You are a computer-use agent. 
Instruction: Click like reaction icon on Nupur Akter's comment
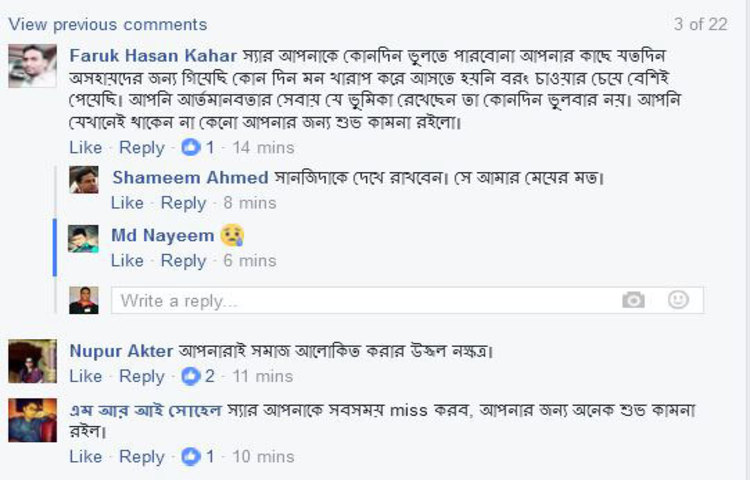191,377
